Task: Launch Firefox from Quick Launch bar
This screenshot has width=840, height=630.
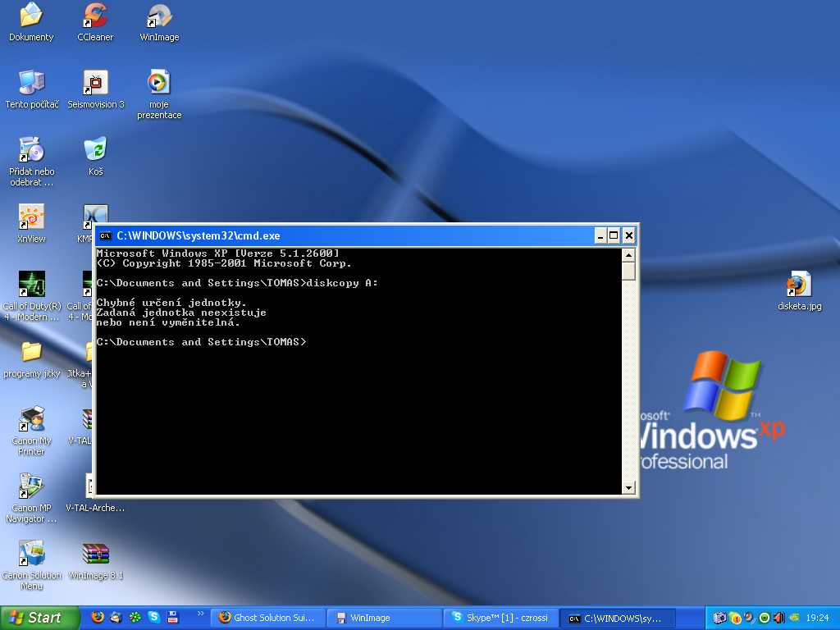Action: 98,618
